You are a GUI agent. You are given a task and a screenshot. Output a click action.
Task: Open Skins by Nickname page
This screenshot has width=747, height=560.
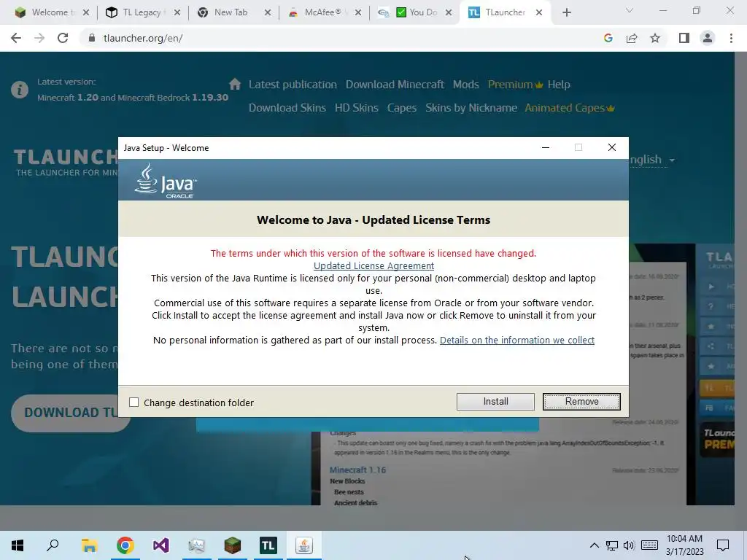tap(471, 108)
